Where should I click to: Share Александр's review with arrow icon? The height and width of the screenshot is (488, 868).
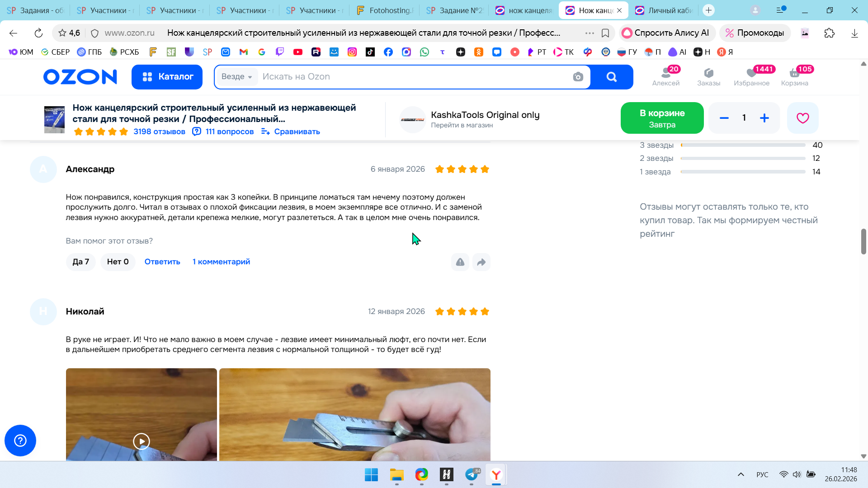pos(481,262)
